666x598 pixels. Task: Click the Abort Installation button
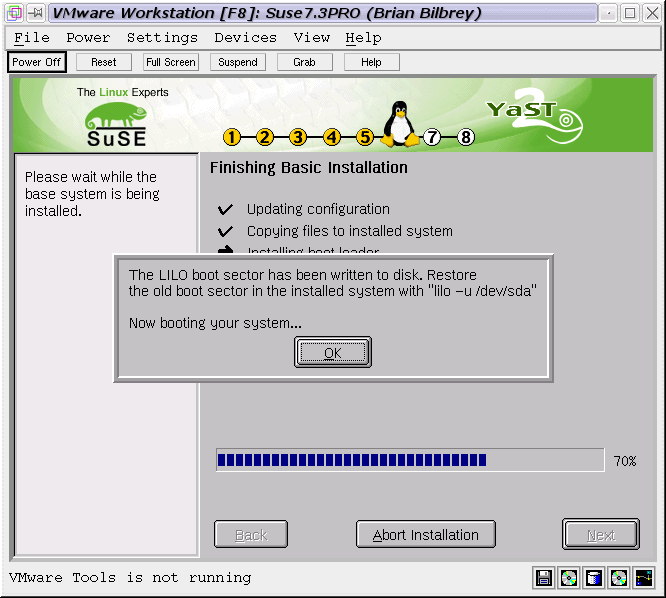425,535
